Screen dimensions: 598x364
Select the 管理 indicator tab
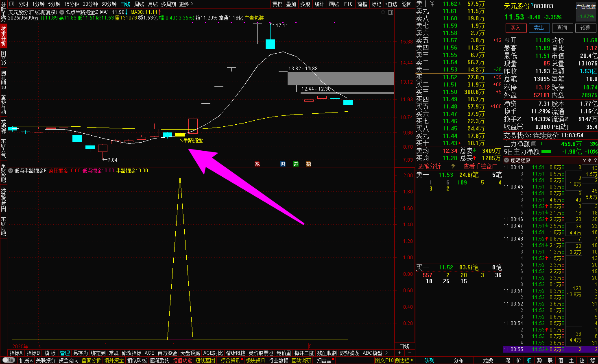(65, 353)
